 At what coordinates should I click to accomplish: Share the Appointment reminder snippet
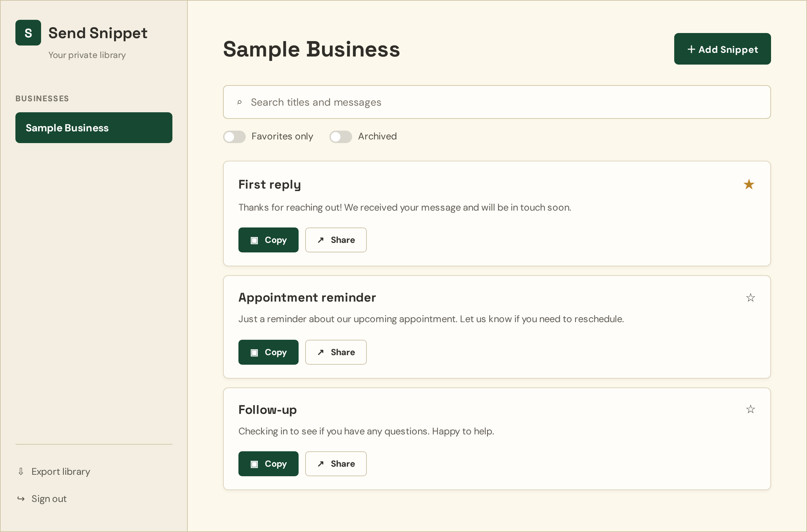pyautogui.click(x=336, y=352)
